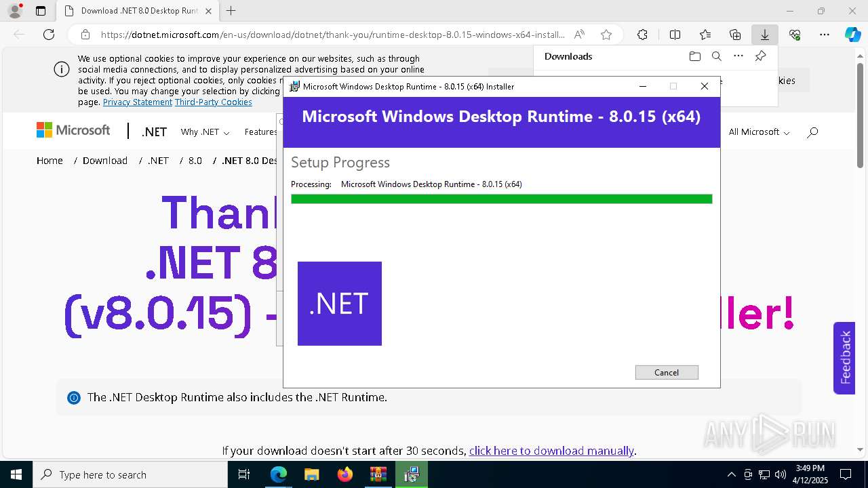
Task: Click the address bar URL
Action: [x=332, y=35]
